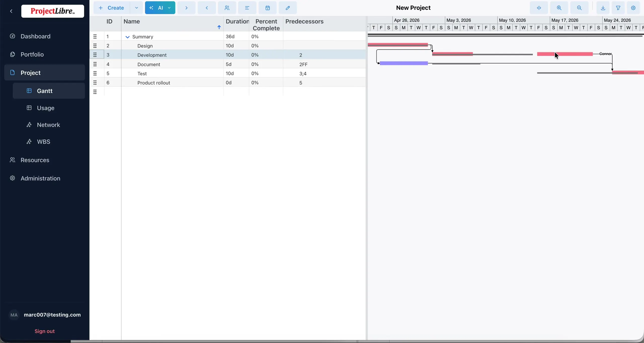Viewport: 644px width, 343px height.
Task: Collapse the sidebar with the back chevron
Action: click(11, 11)
